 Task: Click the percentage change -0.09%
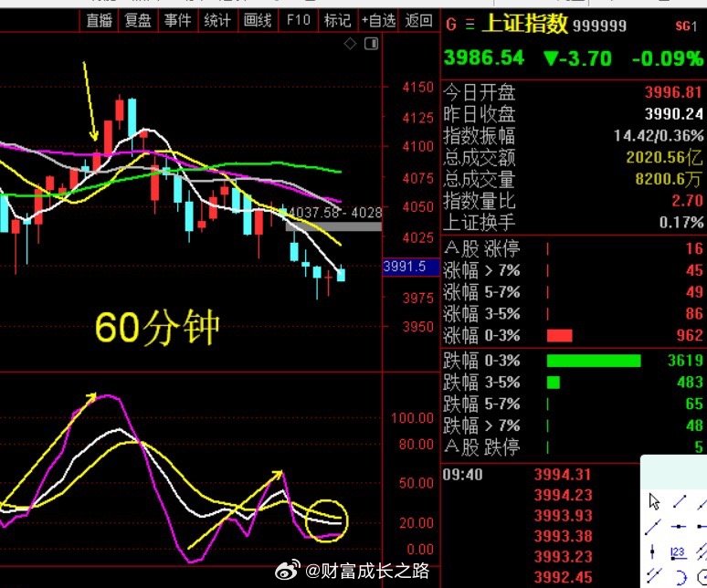click(x=668, y=58)
